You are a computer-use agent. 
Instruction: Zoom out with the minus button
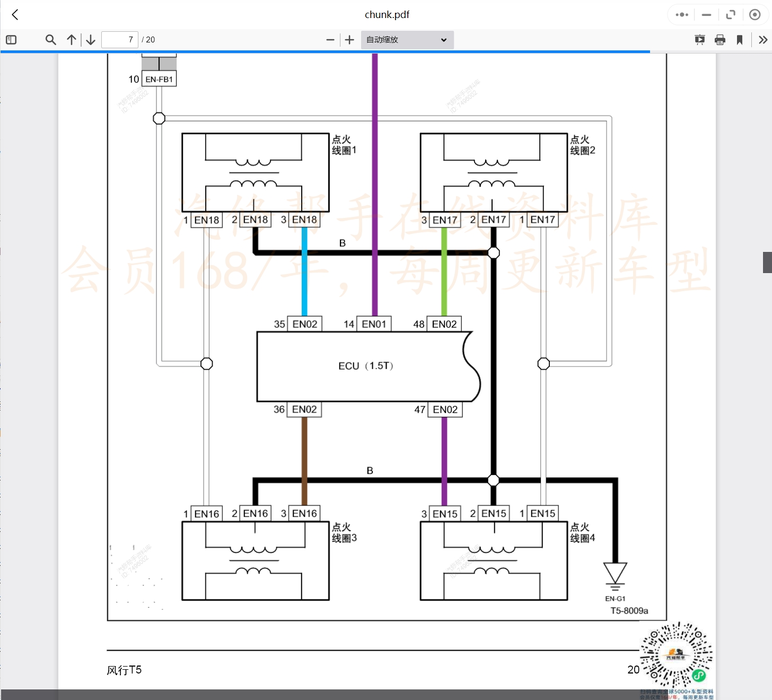(x=330, y=40)
